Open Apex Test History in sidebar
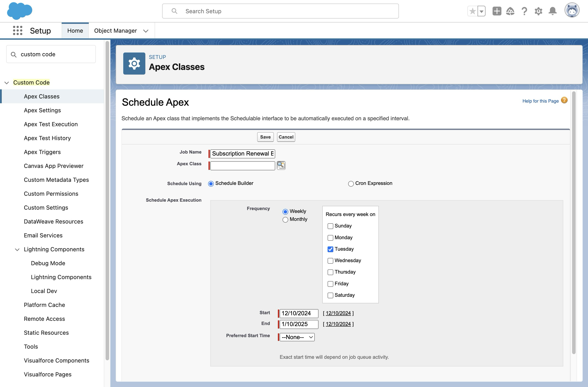 [47, 138]
